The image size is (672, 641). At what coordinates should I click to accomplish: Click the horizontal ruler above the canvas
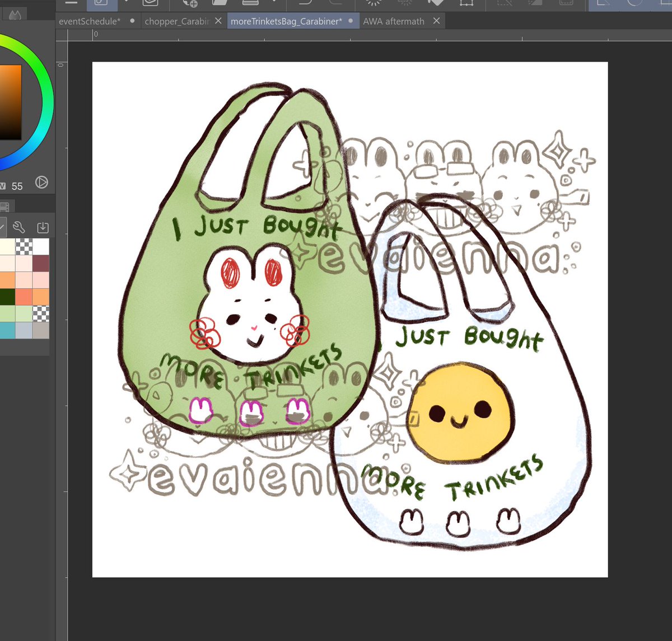(x=370, y=35)
